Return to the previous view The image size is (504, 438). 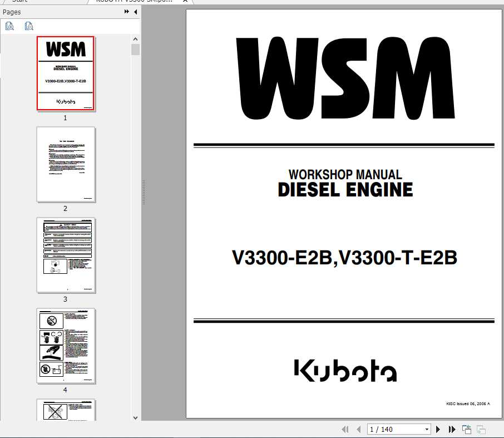coord(467,429)
